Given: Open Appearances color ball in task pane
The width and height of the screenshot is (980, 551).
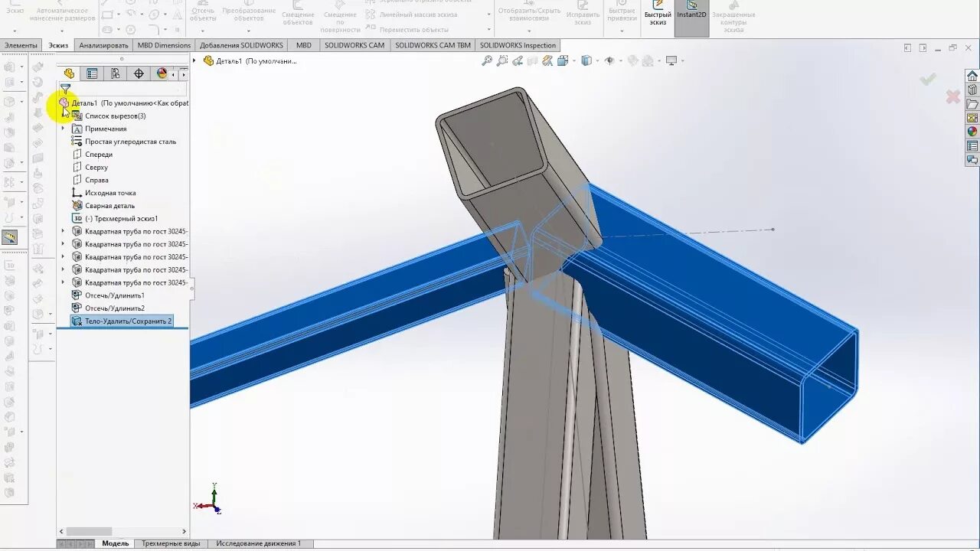Looking at the screenshot, I should [x=972, y=132].
